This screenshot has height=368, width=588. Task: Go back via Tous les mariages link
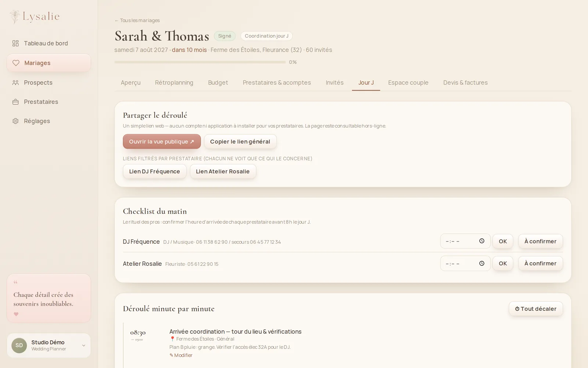(x=137, y=21)
